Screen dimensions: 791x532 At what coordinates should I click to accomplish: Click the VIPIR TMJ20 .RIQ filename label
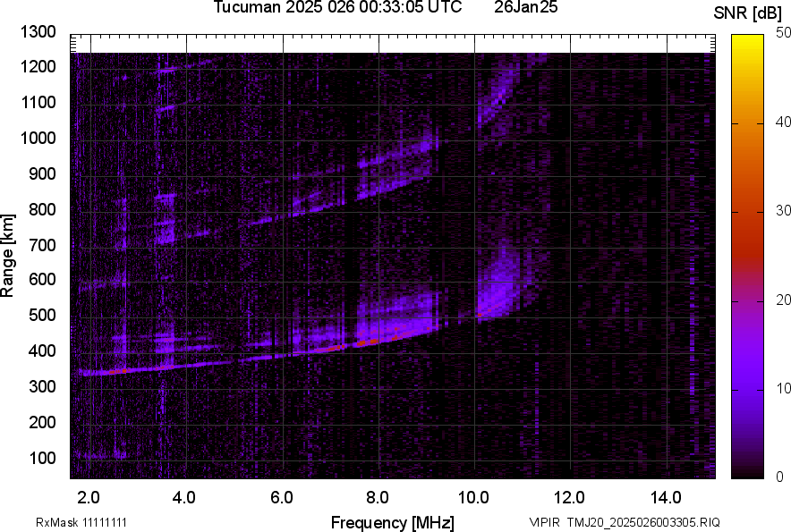(624, 522)
